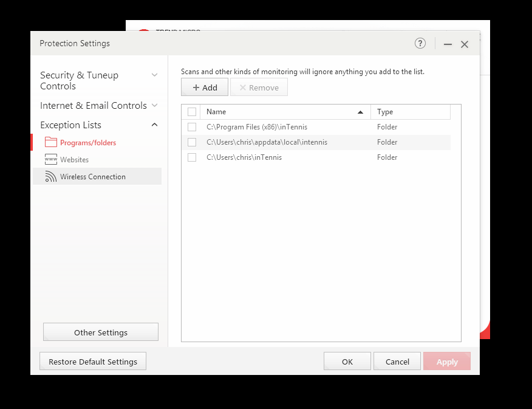This screenshot has height=409, width=532.
Task: Open Internet & Email Controls section
Action: [x=94, y=106]
